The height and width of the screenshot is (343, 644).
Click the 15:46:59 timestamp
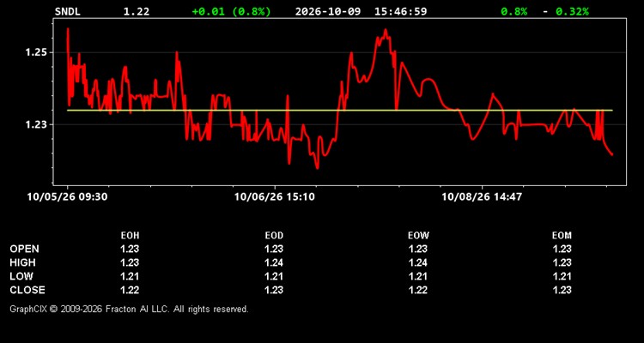point(400,11)
